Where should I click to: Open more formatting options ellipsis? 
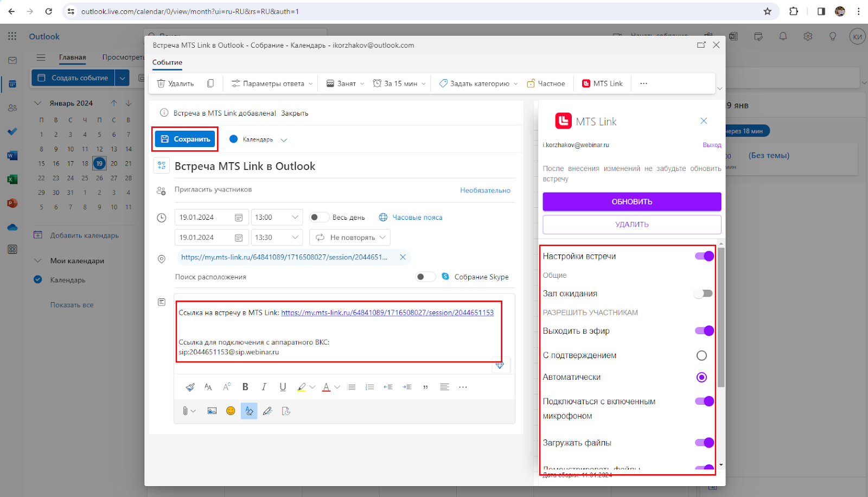(463, 387)
